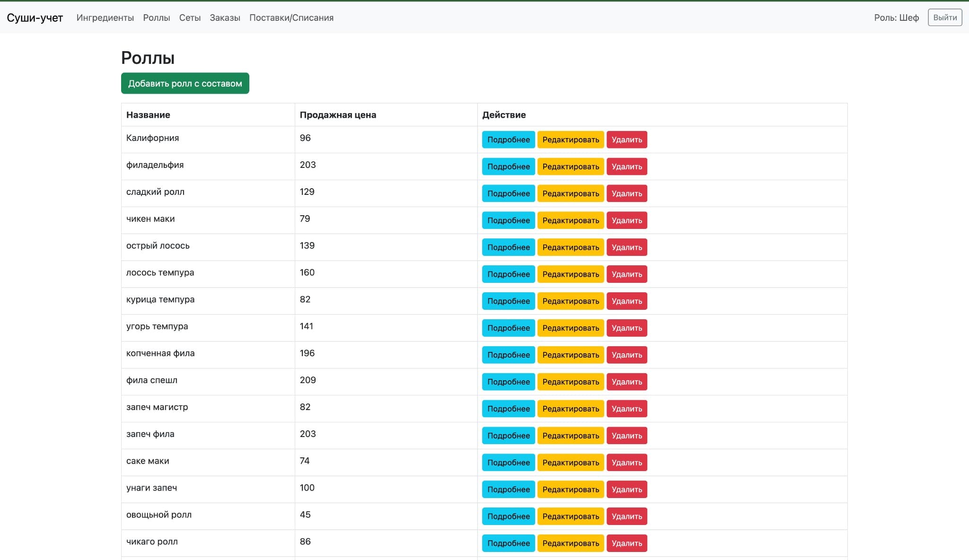Navigate to Поставки/Списания

coord(291,17)
